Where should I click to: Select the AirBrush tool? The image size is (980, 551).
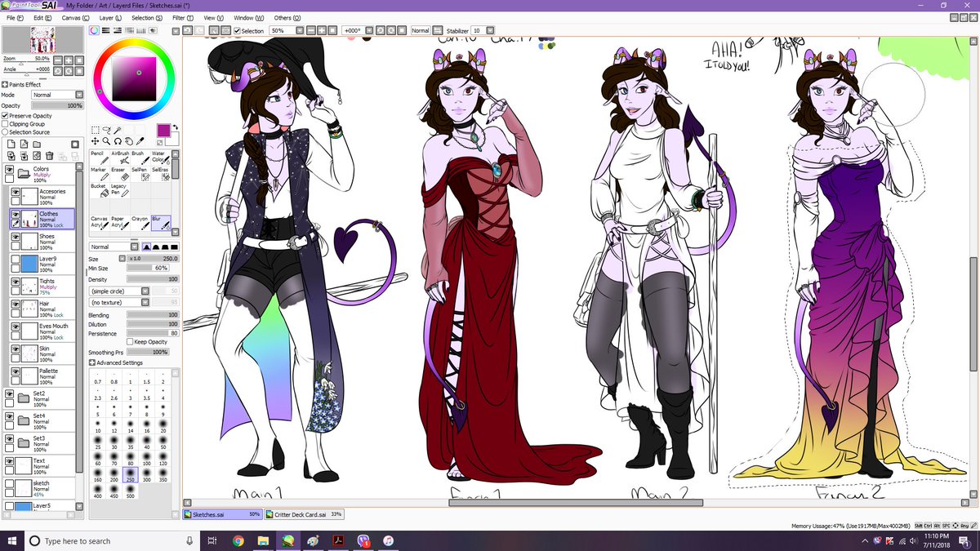tap(119, 156)
